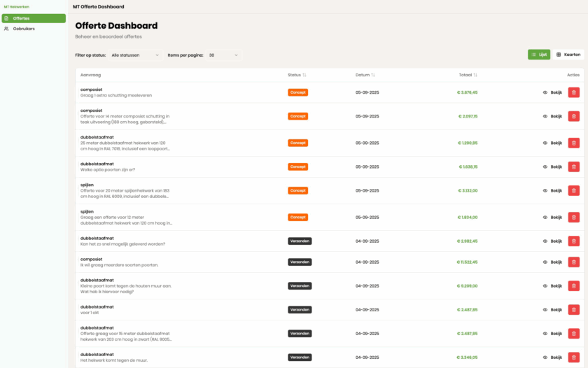The image size is (588, 368).
Task: Click the Gebruikers people icon in sidebar
Action: click(x=6, y=29)
